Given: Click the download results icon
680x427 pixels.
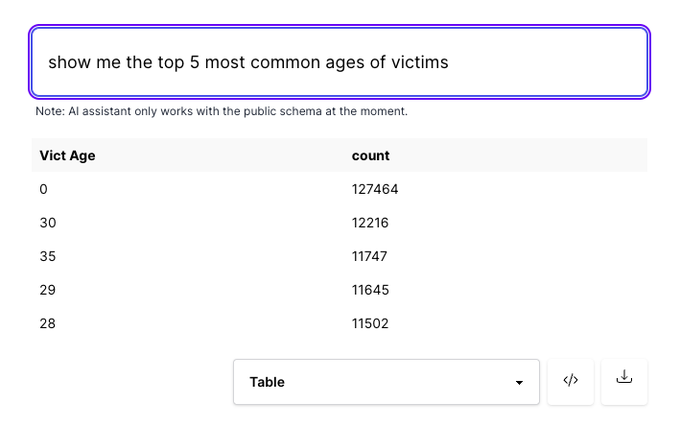Looking at the screenshot, I should click(624, 381).
